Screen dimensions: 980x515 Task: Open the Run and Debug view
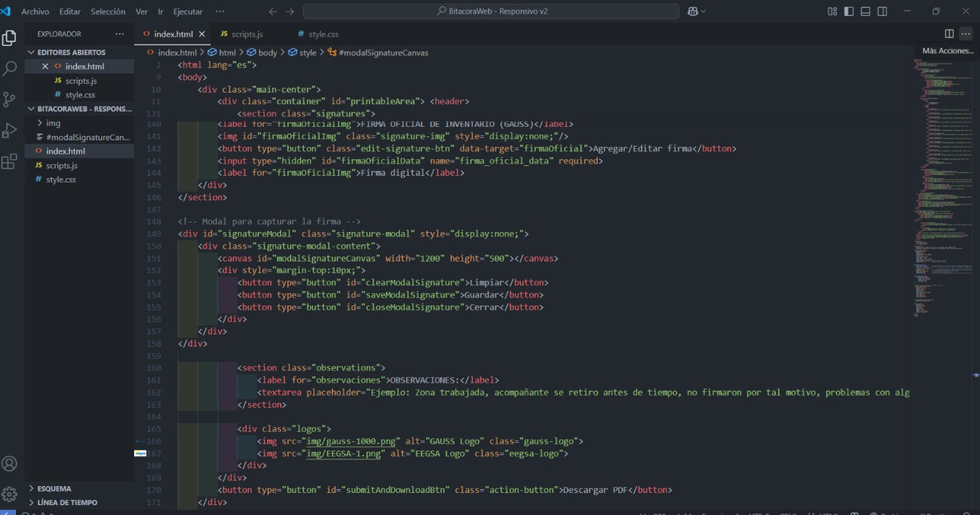(9, 131)
